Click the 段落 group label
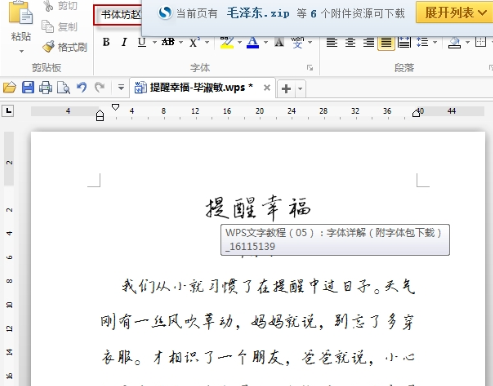This screenshot has height=386, width=493. (x=404, y=68)
